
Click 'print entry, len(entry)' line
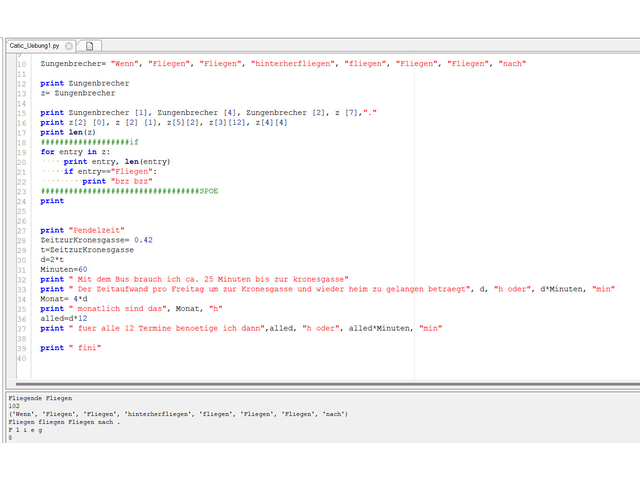click(x=117, y=162)
